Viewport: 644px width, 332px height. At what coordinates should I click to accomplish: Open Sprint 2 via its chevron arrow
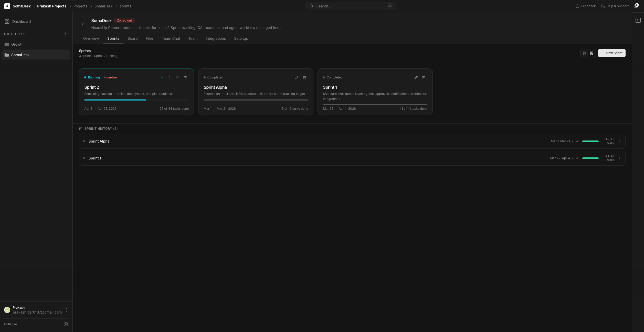point(170,77)
